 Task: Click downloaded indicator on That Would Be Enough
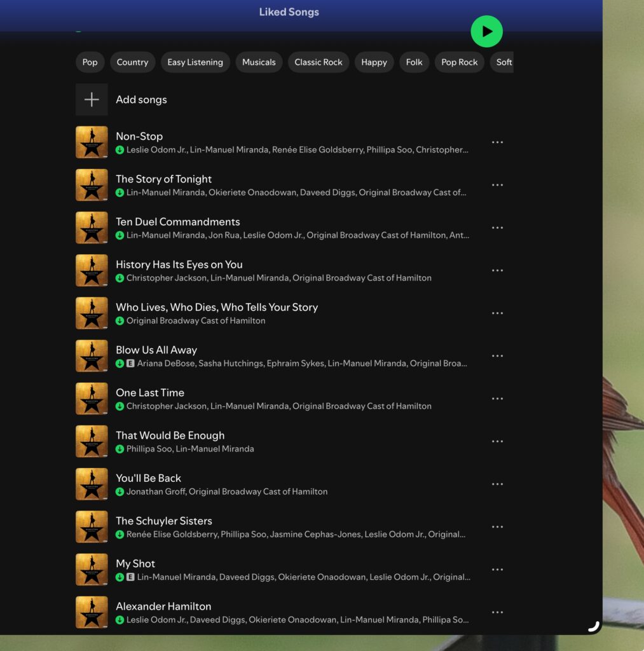(x=120, y=449)
